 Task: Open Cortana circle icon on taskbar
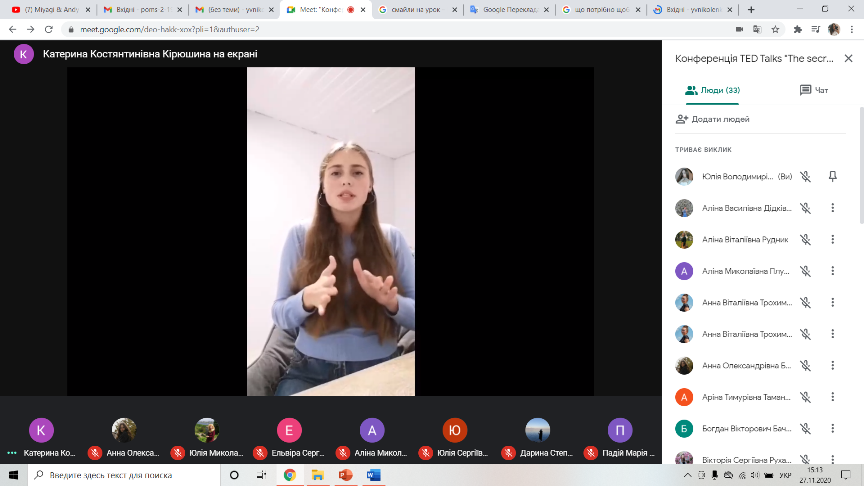(234, 475)
